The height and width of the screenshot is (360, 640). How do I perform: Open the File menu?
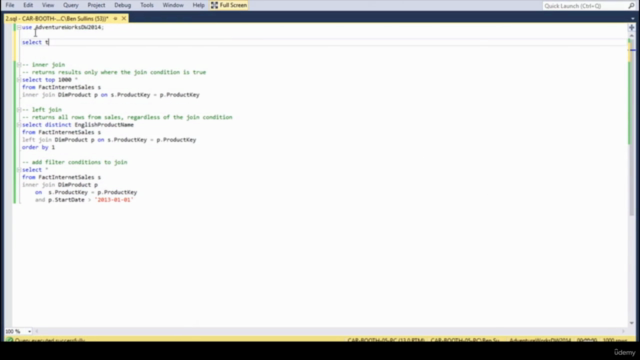click(10, 5)
